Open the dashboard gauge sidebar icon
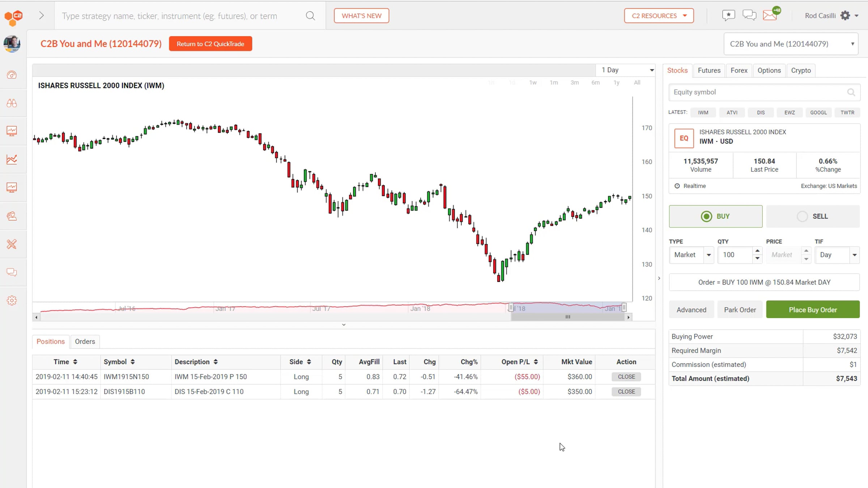This screenshot has height=488, width=868. tap(12, 75)
